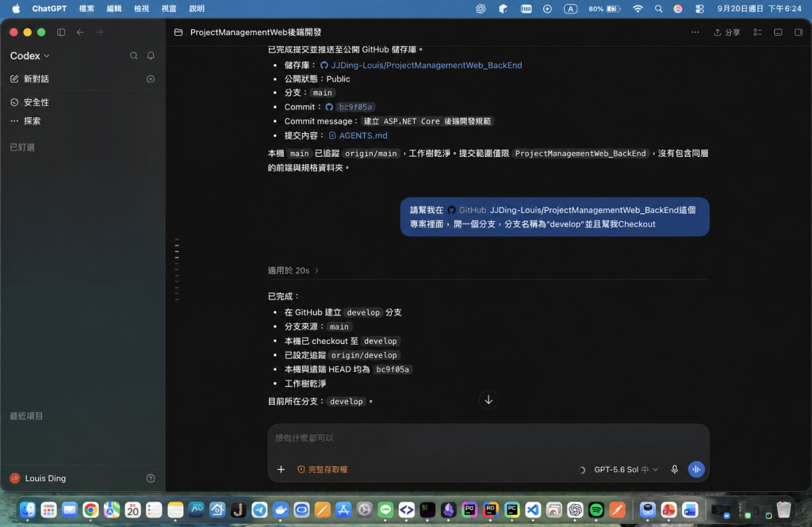Start dictation with the microphone icon
The image size is (812, 527).
(674, 469)
